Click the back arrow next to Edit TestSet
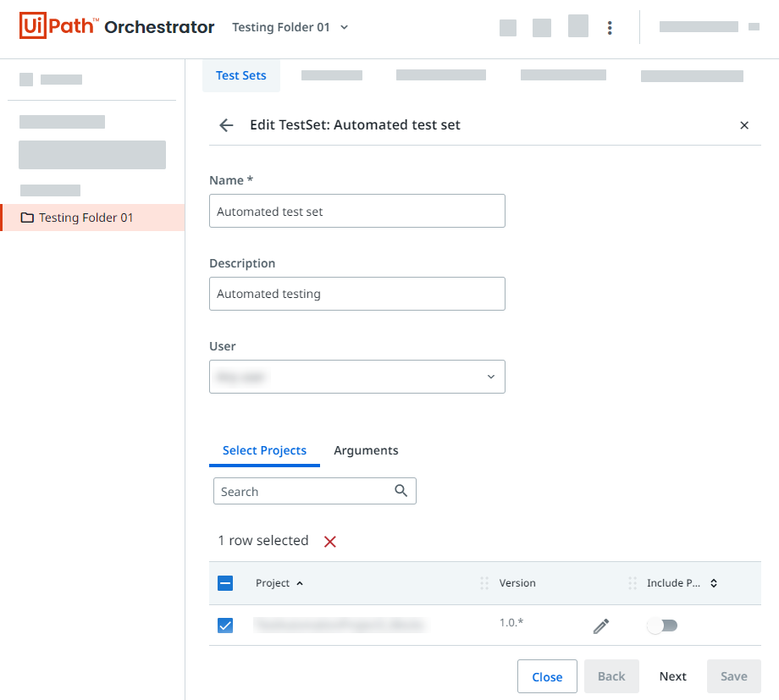The width and height of the screenshot is (779, 700). click(225, 124)
